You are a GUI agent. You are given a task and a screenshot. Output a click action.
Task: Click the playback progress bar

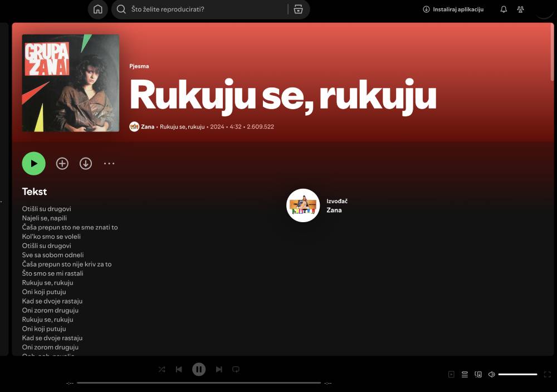click(x=199, y=383)
